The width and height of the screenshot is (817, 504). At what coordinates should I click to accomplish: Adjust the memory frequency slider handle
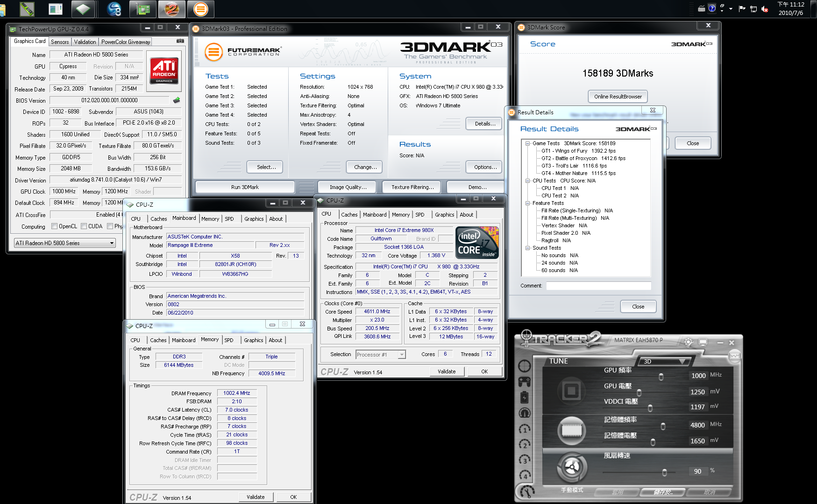tap(663, 426)
